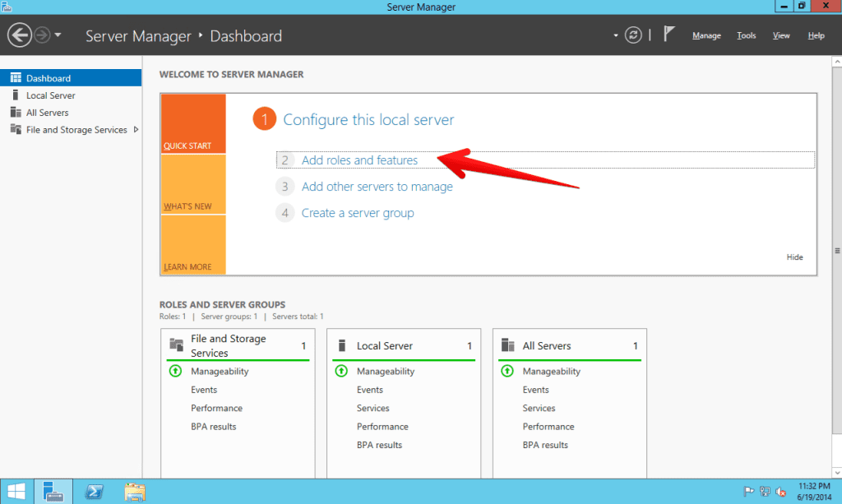This screenshot has width=842, height=504.
Task: Open the navigation history dropdown arrow
Action: [x=58, y=35]
